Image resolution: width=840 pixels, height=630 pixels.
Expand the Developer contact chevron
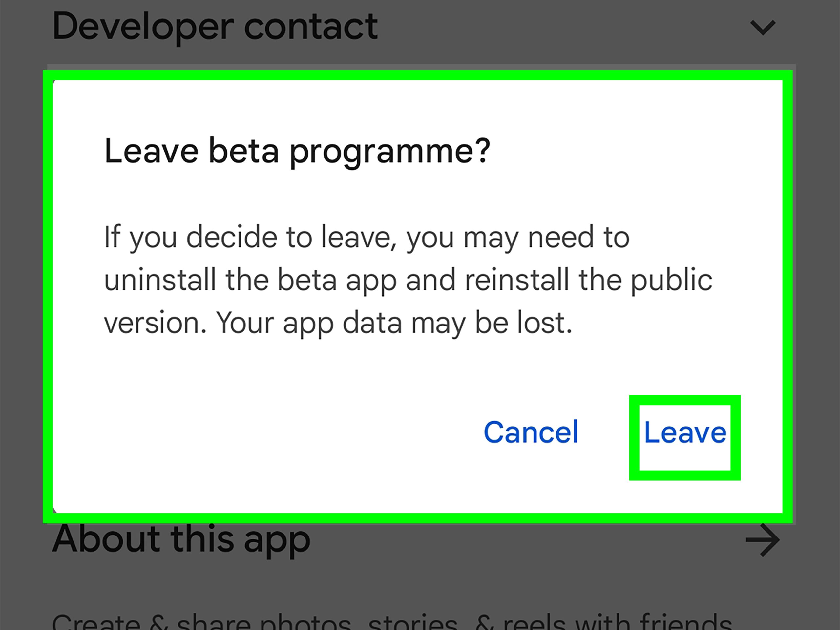763,28
